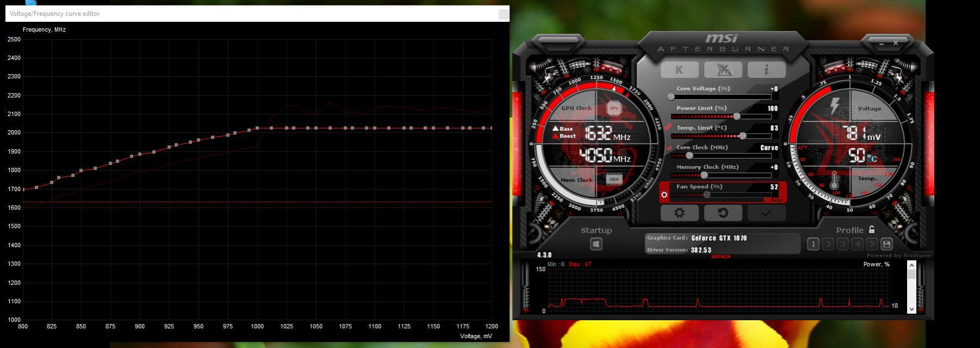Click the MEM chip icon in clock gauge
980x348 pixels.
click(614, 179)
